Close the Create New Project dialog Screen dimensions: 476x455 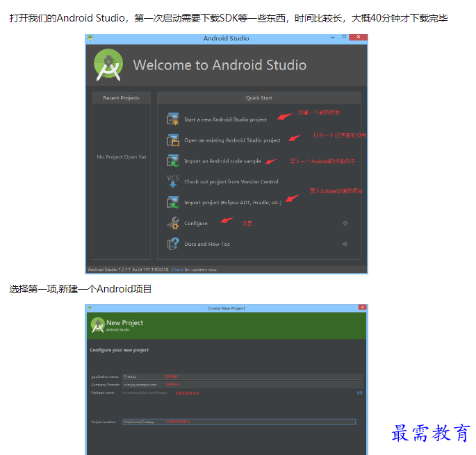click(362, 307)
